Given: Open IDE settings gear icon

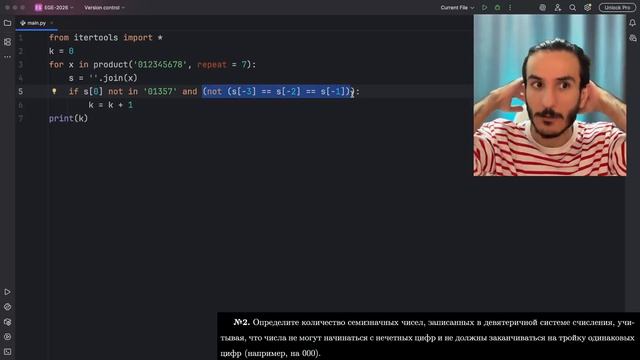Looking at the screenshot, I should click(587, 7).
